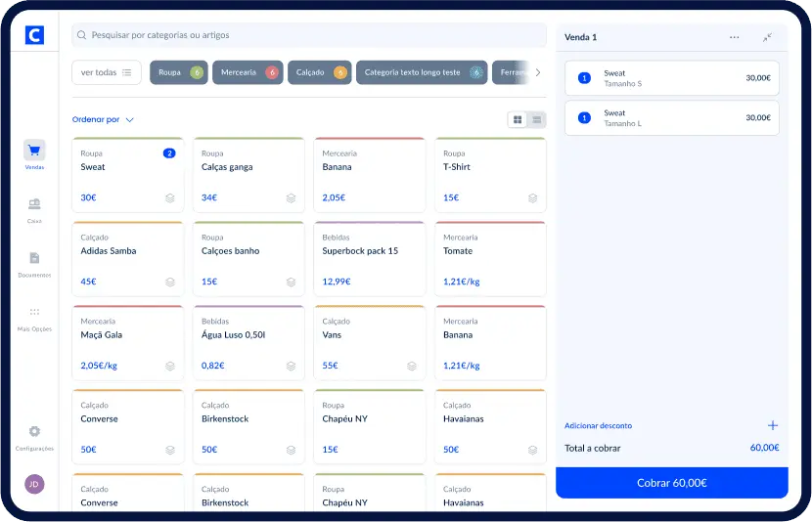
Task: Collapse the Venda 1 panel
Action: [x=767, y=37]
